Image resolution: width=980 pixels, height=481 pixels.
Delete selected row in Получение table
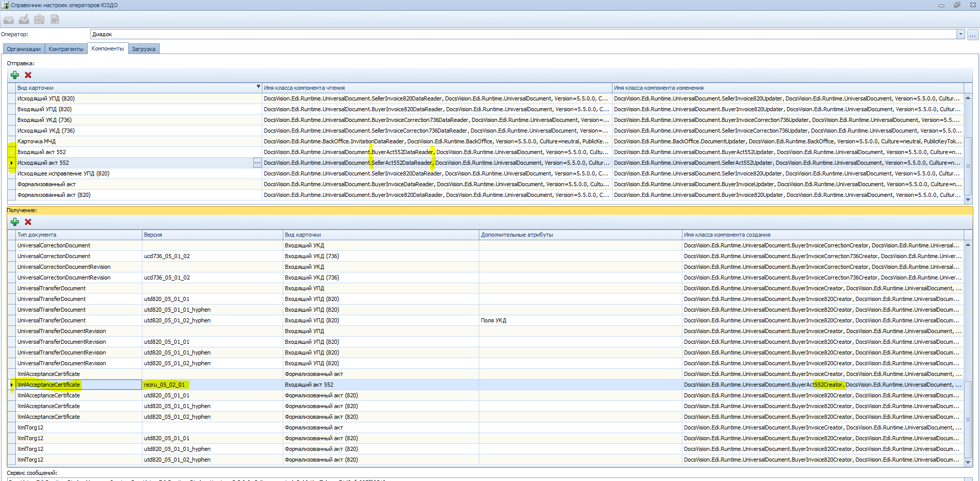click(x=28, y=222)
